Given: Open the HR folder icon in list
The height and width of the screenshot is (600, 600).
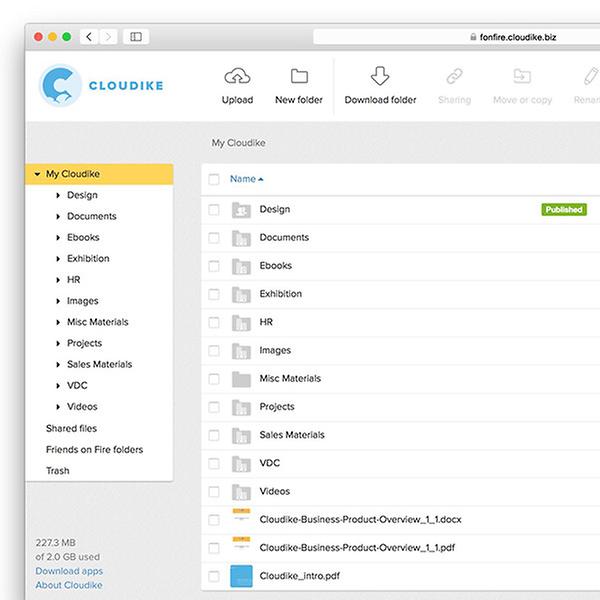Looking at the screenshot, I should point(241,323).
